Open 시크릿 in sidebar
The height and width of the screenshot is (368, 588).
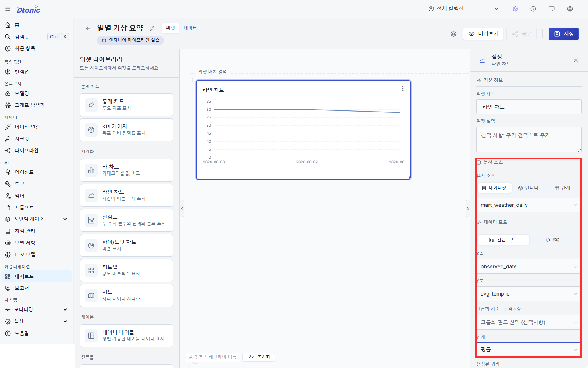pos(36,139)
